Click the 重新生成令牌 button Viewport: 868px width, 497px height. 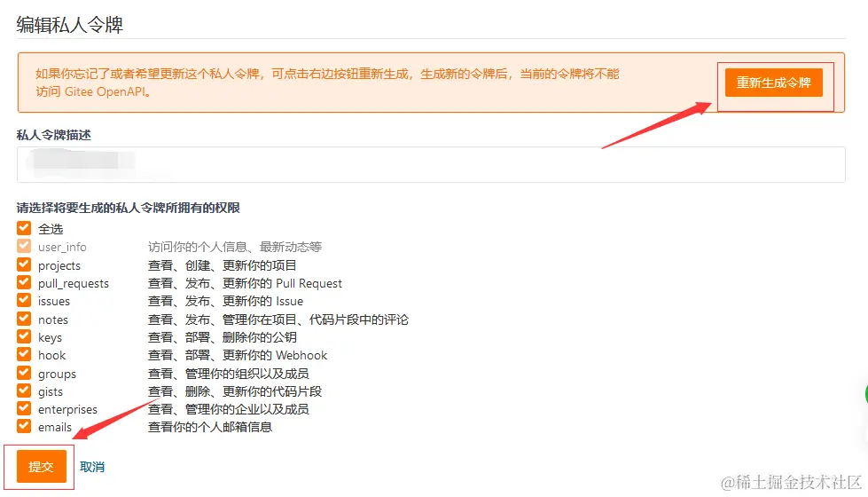773,83
